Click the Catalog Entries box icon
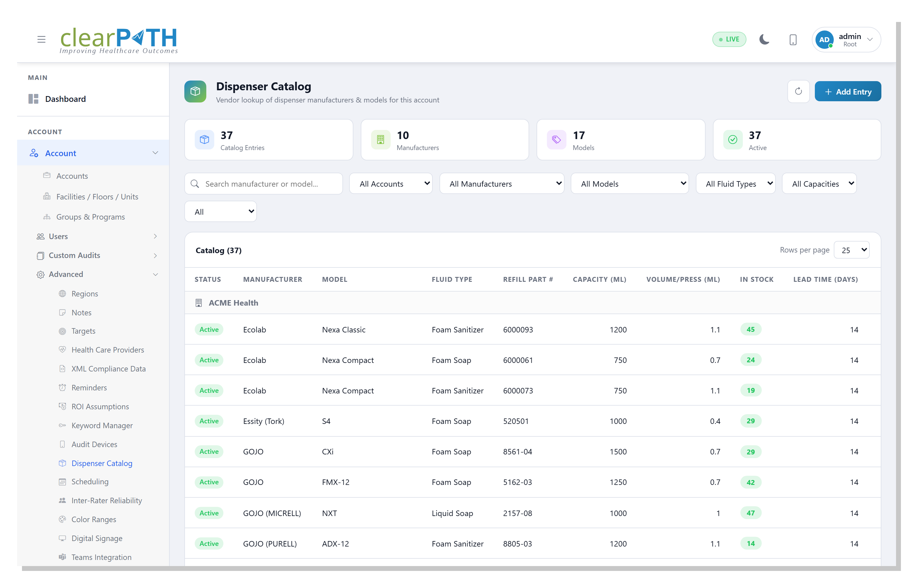Screen dimensions: 918x588 point(204,139)
